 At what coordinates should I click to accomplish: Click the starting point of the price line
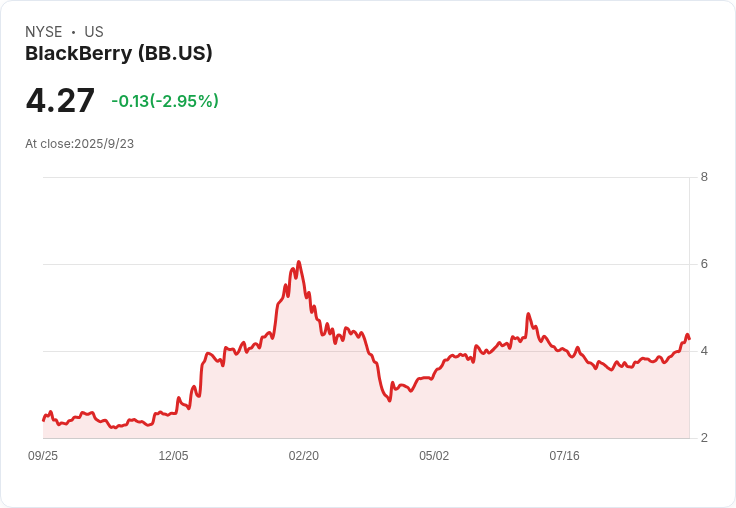(44, 420)
